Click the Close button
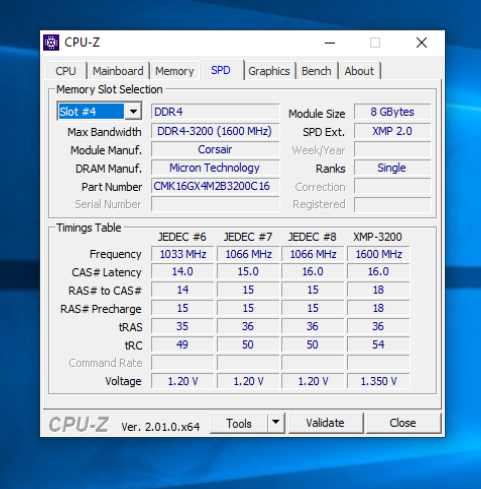481x489 pixels. pyautogui.click(x=403, y=423)
